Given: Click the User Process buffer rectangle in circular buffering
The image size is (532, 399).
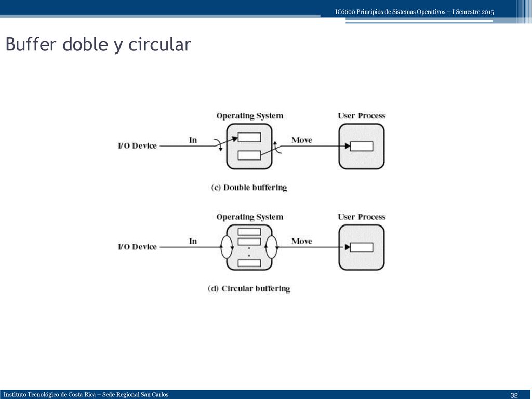Looking at the screenshot, I should click(x=362, y=247).
